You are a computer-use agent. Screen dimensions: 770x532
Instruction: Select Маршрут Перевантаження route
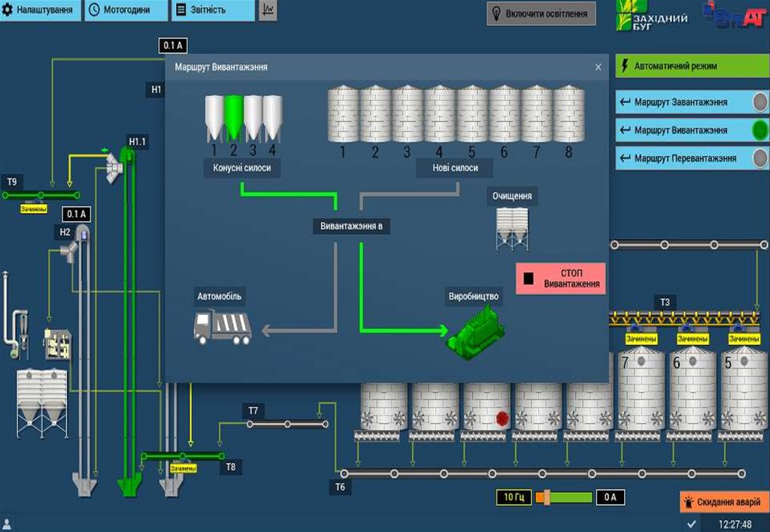point(693,158)
